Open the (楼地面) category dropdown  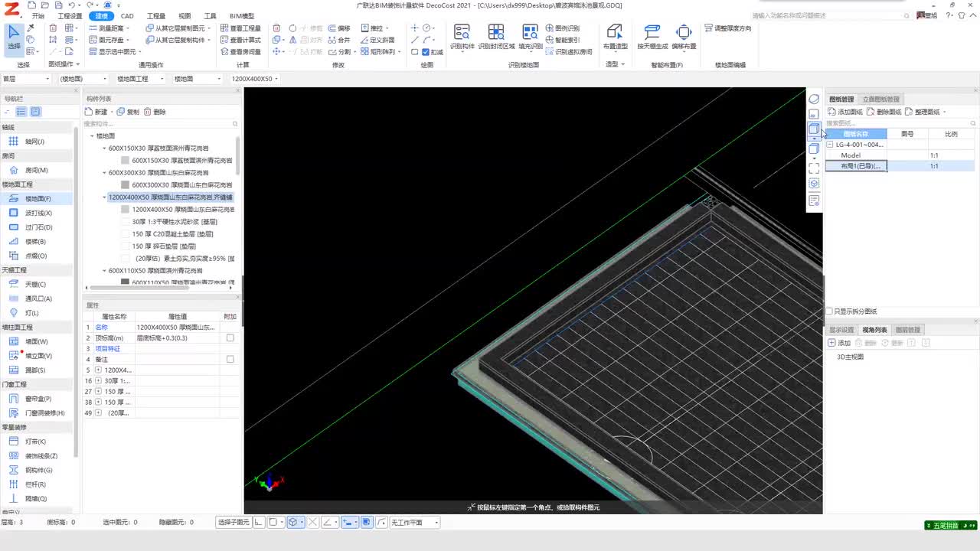pyautogui.click(x=83, y=79)
